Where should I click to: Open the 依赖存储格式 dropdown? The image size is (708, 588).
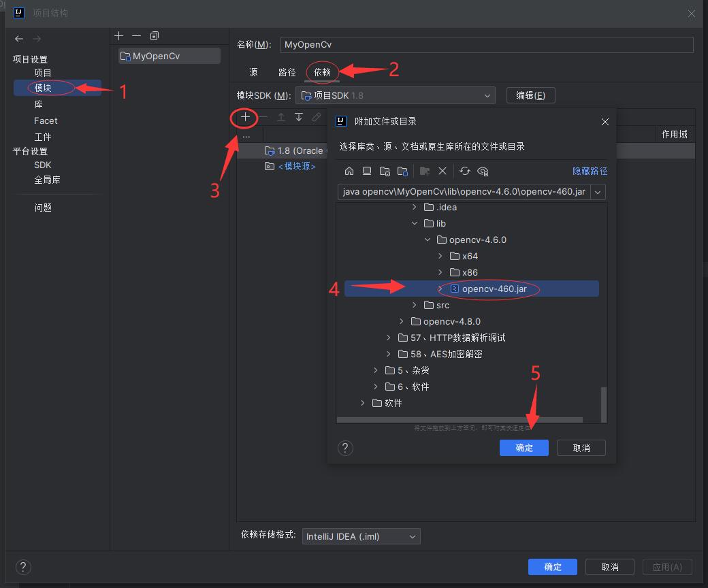pos(361,536)
